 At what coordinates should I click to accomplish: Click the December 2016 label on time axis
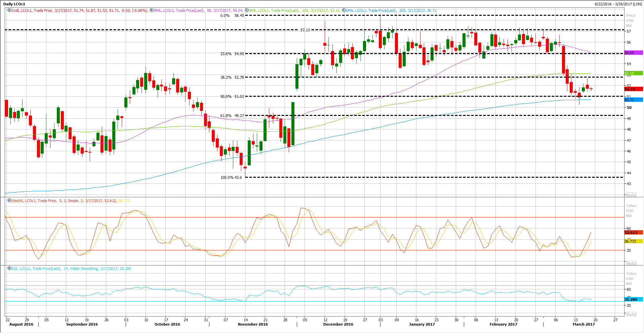coord(338,324)
